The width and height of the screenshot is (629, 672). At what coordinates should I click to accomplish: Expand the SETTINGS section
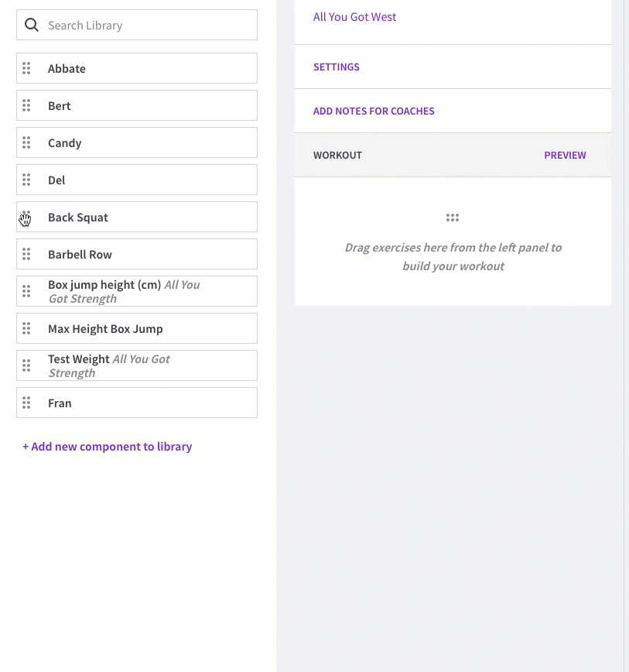coord(336,67)
